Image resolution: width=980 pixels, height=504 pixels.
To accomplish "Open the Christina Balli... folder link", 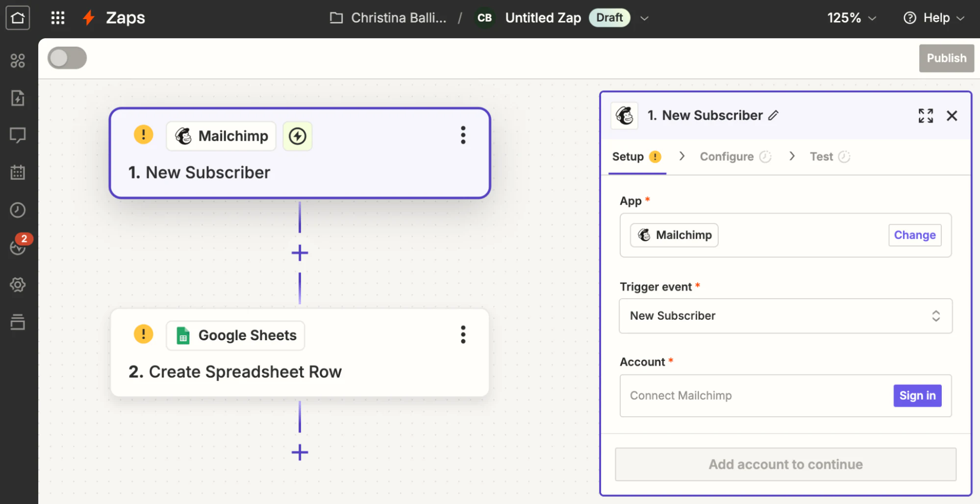I will click(x=388, y=18).
